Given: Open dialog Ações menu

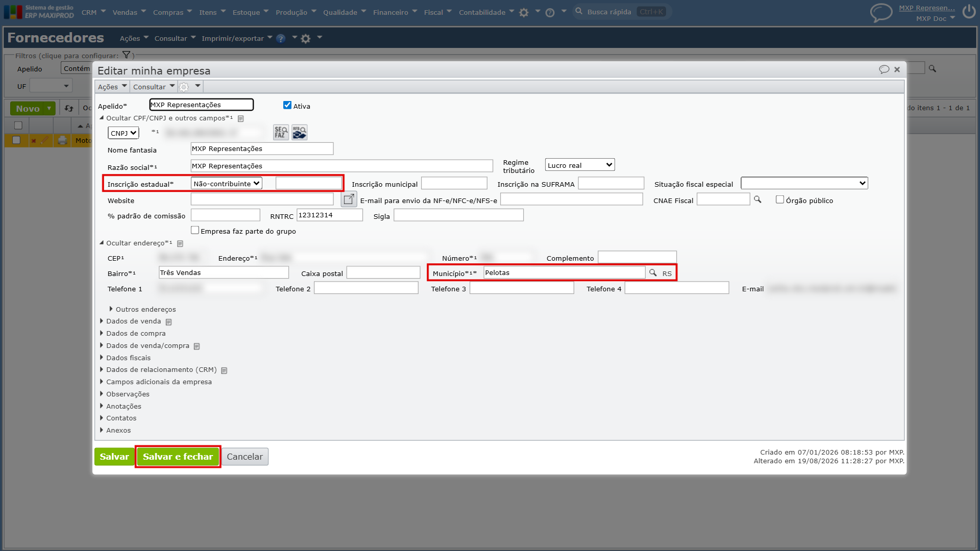Looking at the screenshot, I should 112,87.
